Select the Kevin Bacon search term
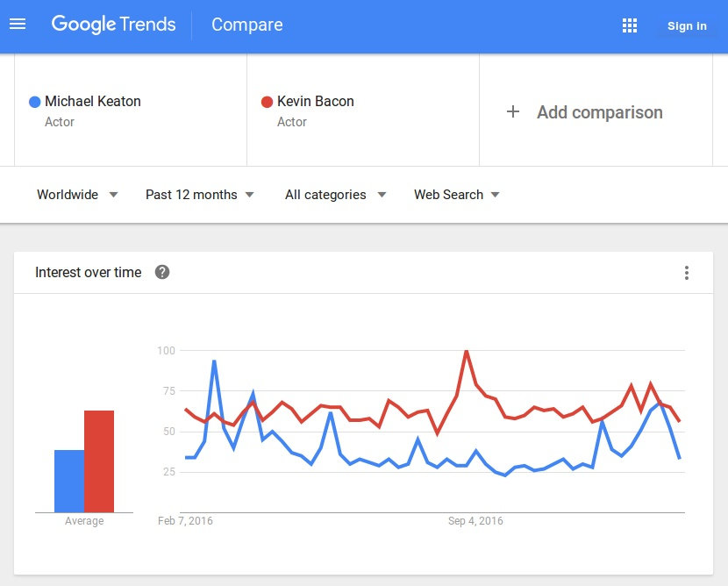 point(315,102)
